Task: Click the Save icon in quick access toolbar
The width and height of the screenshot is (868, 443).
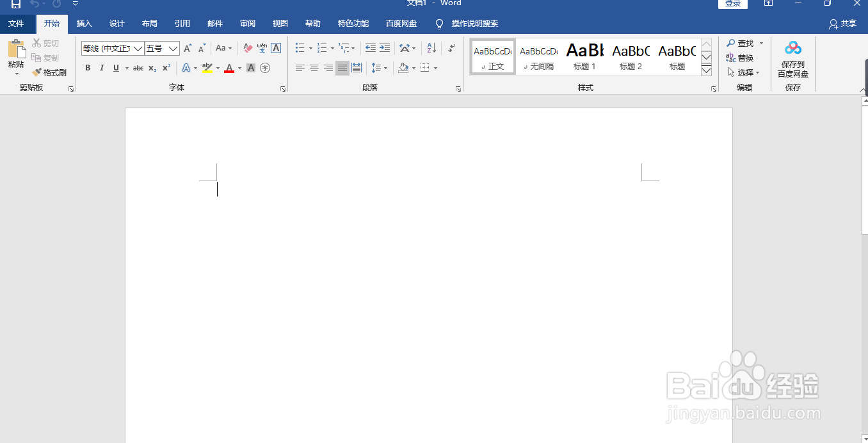Action: point(16,4)
